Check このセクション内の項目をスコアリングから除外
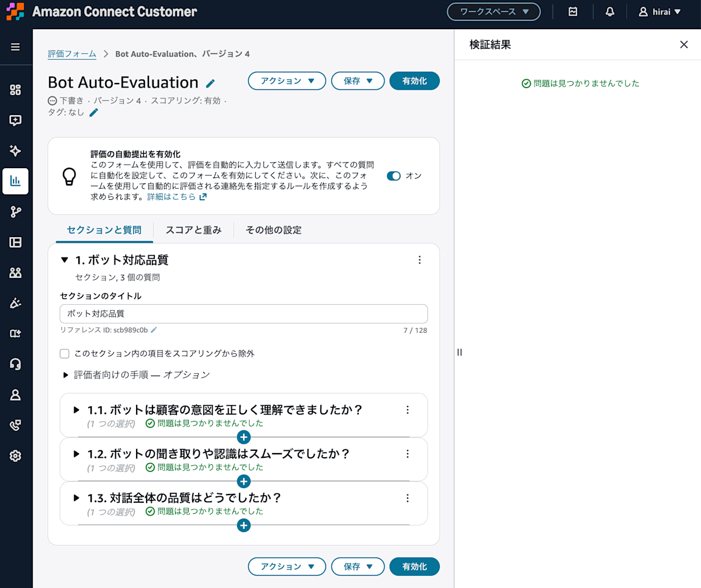701x588 pixels. point(65,353)
